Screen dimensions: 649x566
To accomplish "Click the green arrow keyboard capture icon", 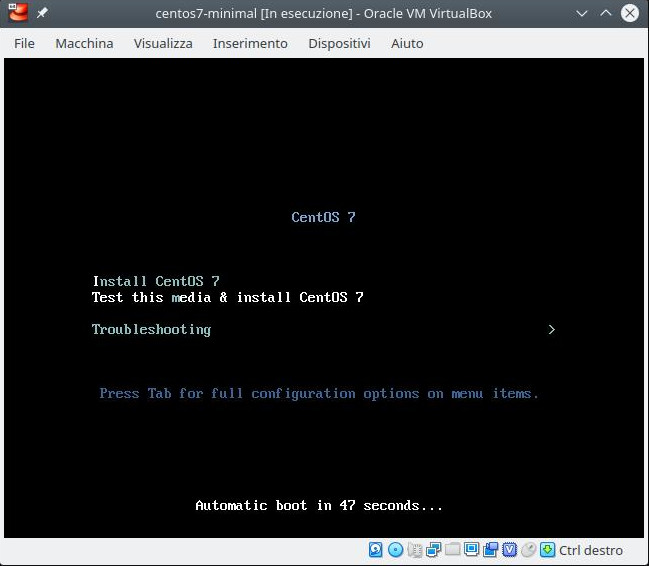I will 547,550.
